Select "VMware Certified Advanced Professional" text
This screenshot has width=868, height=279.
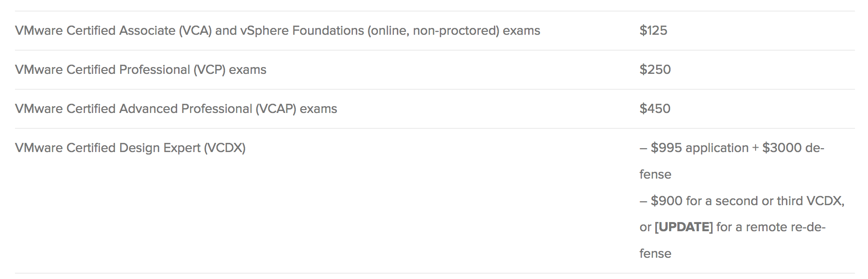tap(133, 109)
